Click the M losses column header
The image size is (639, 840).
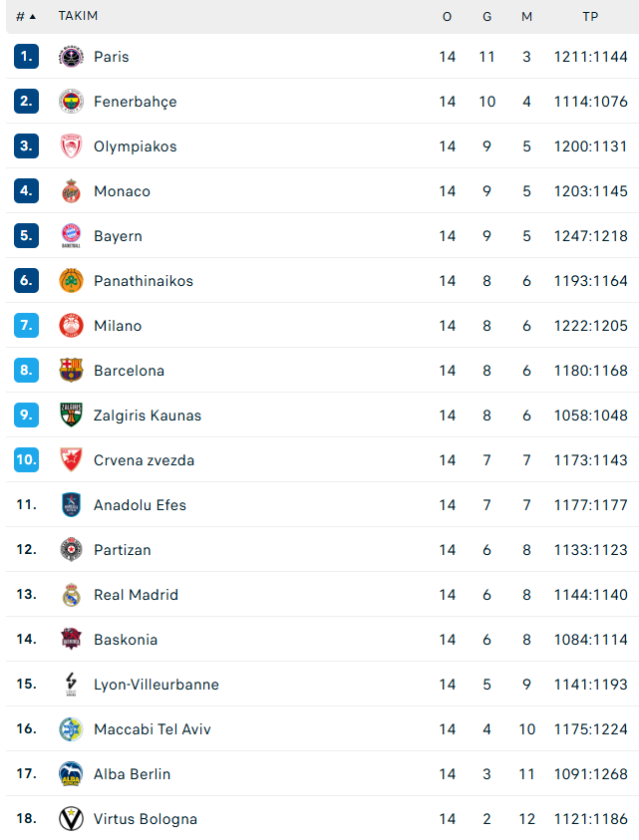[526, 16]
